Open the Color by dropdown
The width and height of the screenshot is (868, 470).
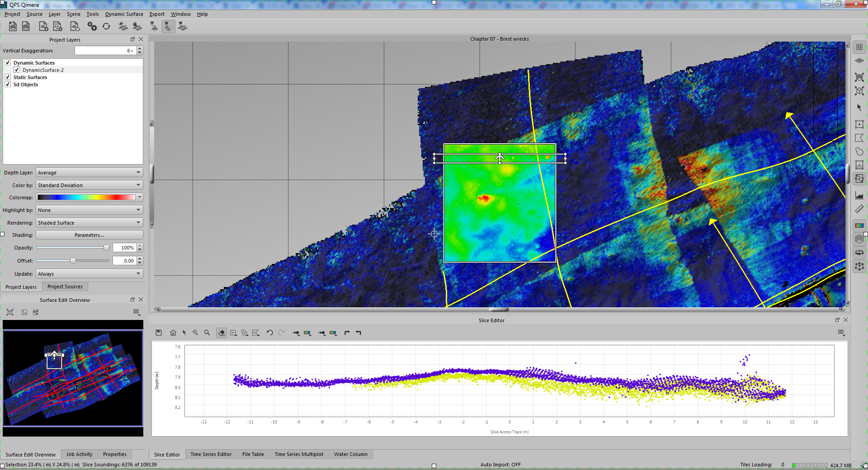point(89,185)
